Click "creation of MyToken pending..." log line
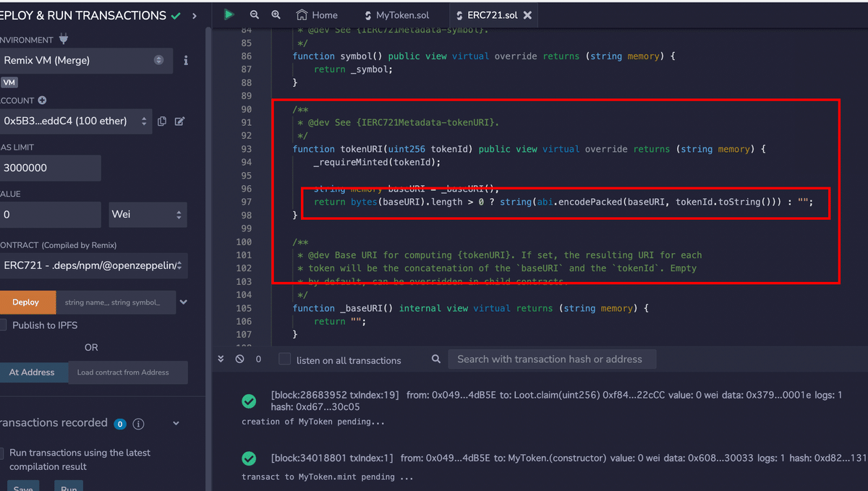This screenshot has width=868, height=491. click(313, 422)
